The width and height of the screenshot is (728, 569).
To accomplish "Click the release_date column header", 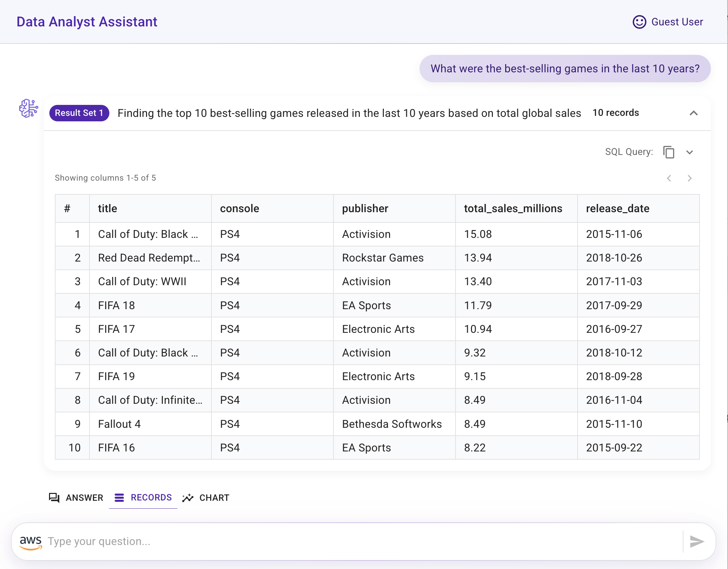I will point(617,208).
